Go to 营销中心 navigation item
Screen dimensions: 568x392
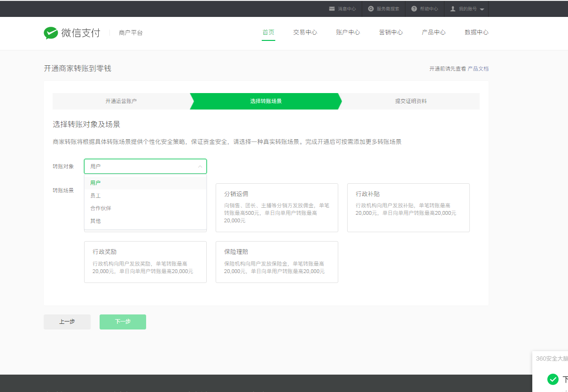pyautogui.click(x=391, y=32)
